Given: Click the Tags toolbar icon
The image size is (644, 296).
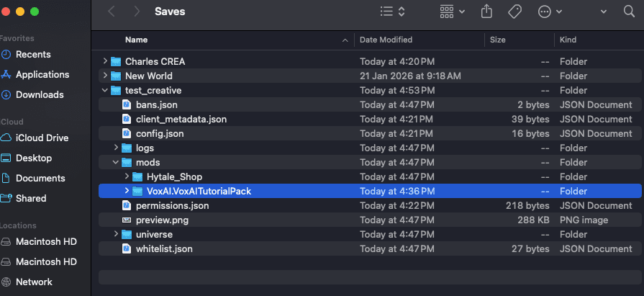Looking at the screenshot, I should coord(514,12).
